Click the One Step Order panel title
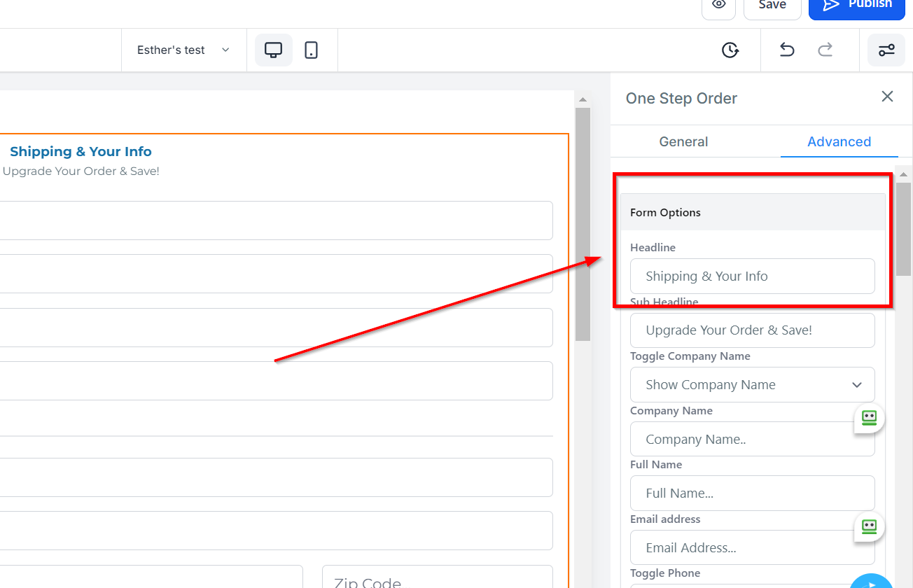Viewport: 913px width, 588px height. point(681,98)
